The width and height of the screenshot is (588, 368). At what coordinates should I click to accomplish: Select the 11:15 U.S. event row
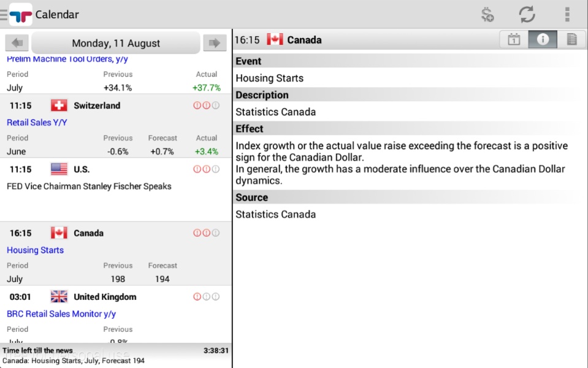tap(116, 190)
